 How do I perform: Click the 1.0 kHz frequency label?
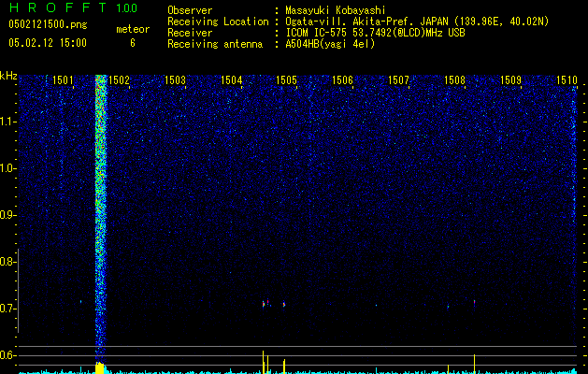pos(7,168)
